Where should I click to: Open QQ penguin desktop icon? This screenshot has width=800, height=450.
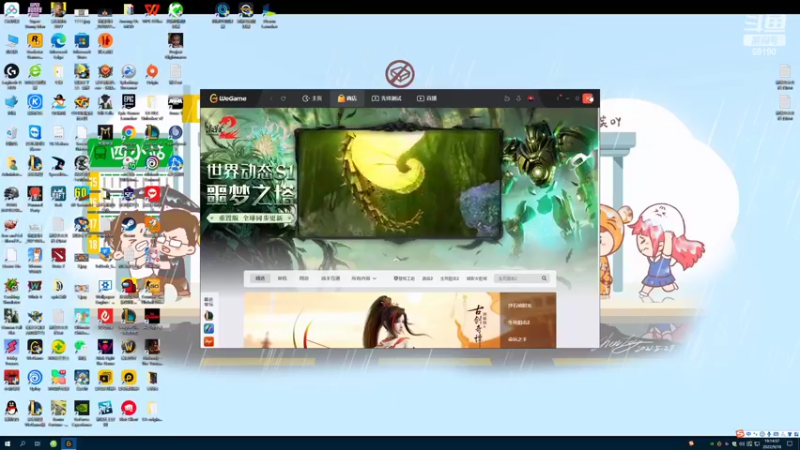click(11, 411)
